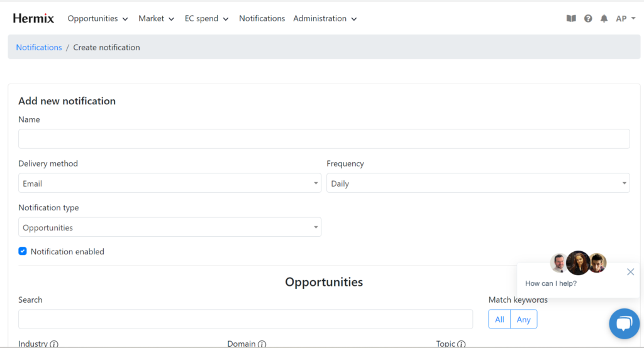Toggle the Notification enabled checkbox
The width and height of the screenshot is (644, 348).
(23, 251)
